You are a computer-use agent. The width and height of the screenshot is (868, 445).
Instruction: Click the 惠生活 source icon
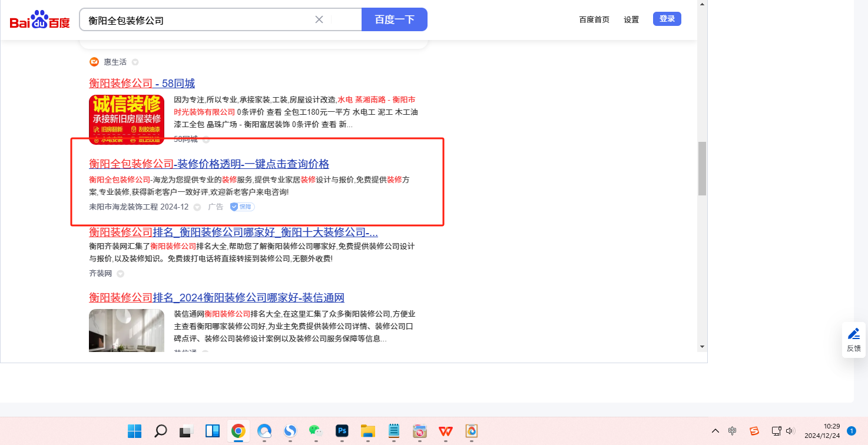(94, 62)
